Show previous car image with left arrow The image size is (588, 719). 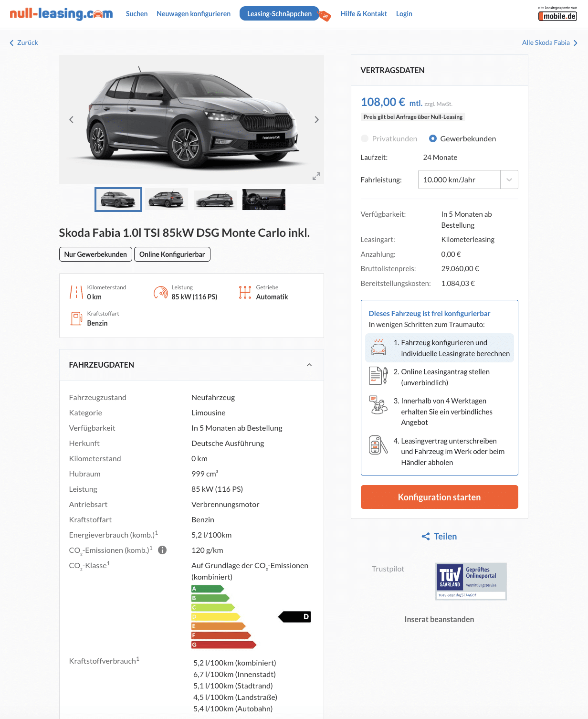71,119
